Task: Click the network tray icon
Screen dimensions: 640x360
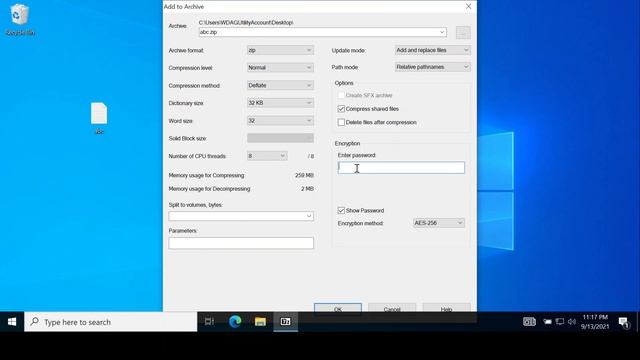Action: tap(560, 322)
